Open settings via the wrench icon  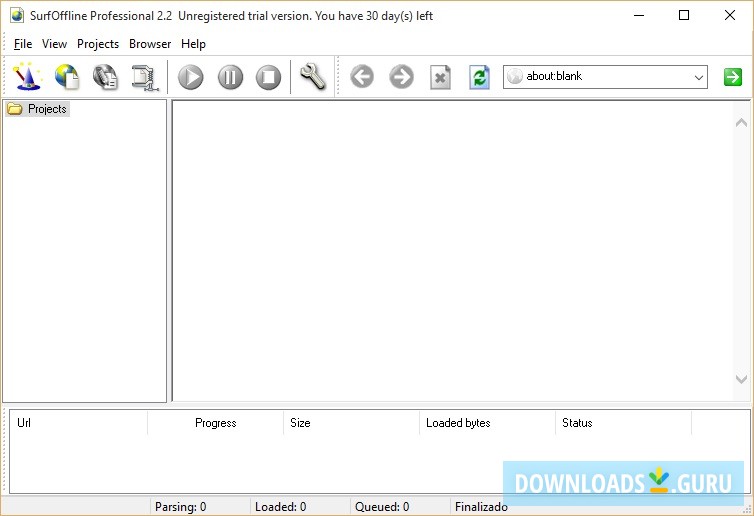click(x=313, y=76)
